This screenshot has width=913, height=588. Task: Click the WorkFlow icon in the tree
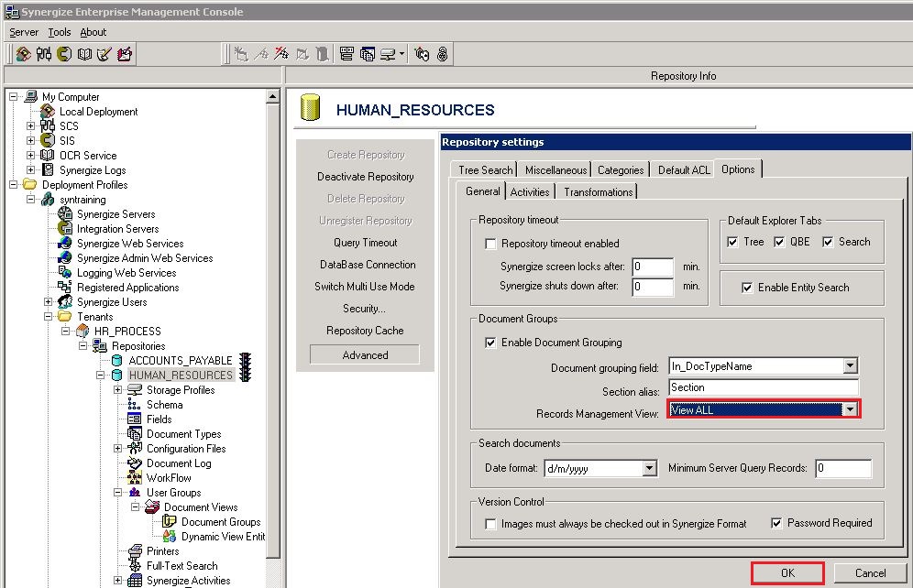[135, 477]
